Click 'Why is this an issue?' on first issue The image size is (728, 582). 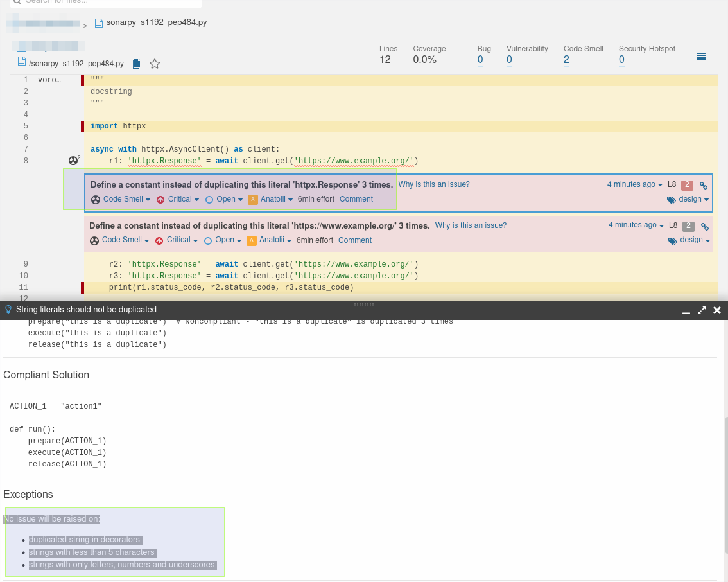click(x=433, y=184)
